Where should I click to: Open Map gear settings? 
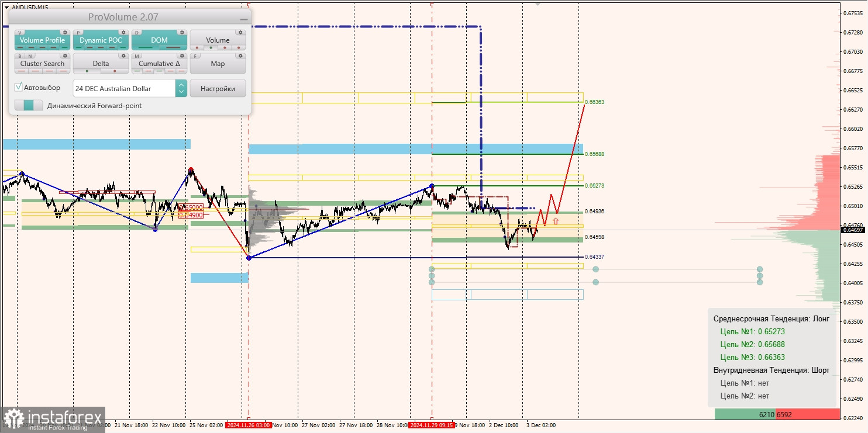coord(240,56)
